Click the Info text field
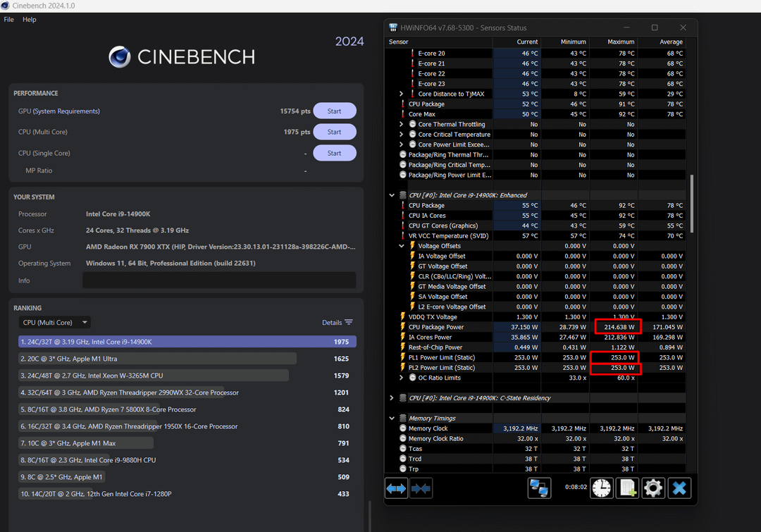This screenshot has width=761, height=532. tap(219, 280)
